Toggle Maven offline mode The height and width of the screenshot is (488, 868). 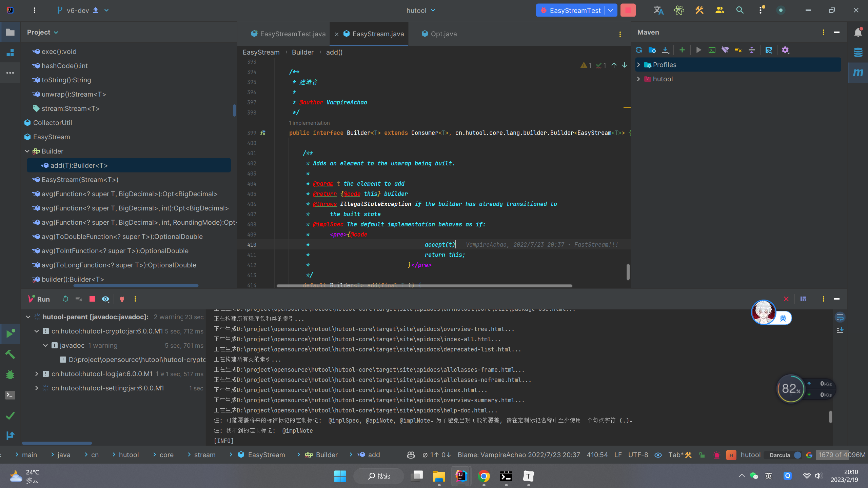(725, 50)
